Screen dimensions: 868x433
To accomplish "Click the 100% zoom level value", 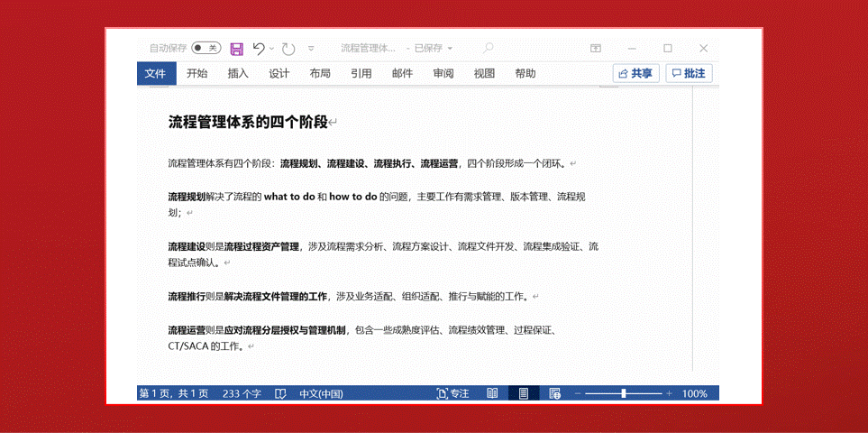I will click(694, 393).
